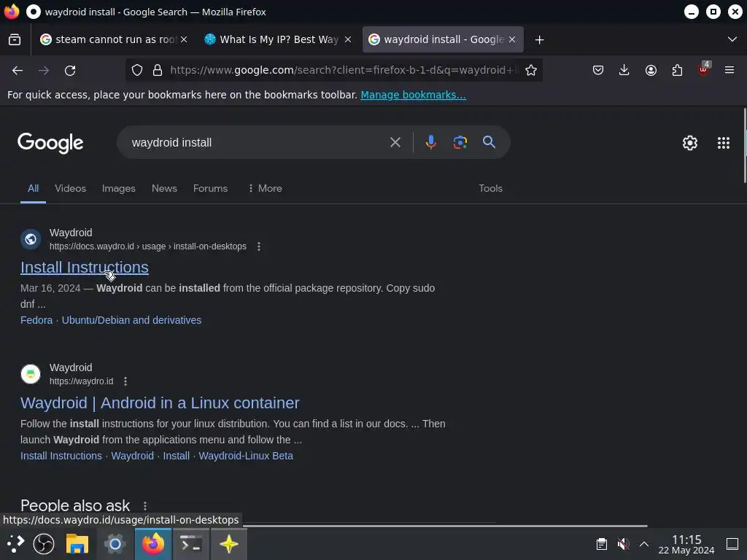Open new tab with plus button
This screenshot has height=560, width=747.
(539, 40)
